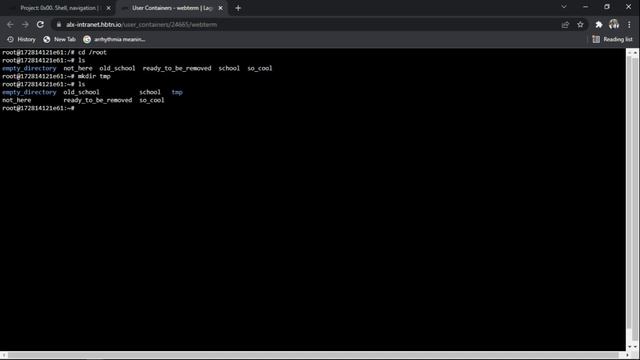Image resolution: width=640 pixels, height=360 pixels.
Task: Click the ready_to_be_removed text in last listing
Action: 98,100
